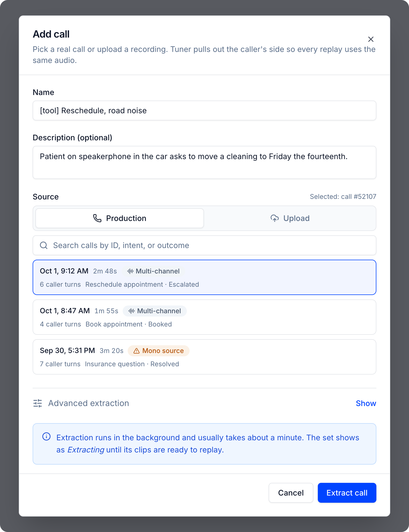Click the Extract call button

pos(347,493)
